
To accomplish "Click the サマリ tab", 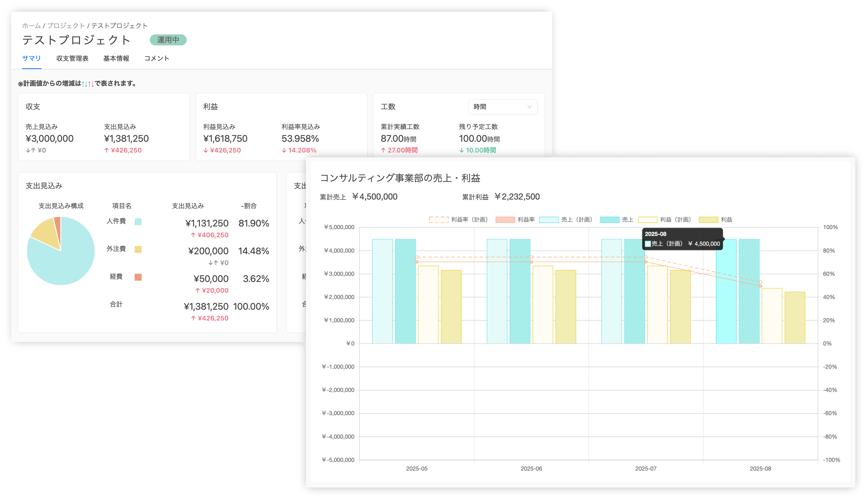I will coord(31,58).
